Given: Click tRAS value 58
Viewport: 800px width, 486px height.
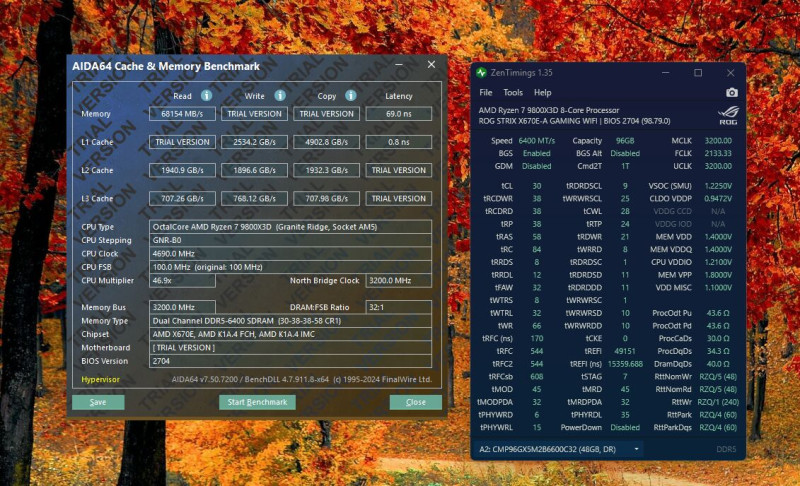Looking at the screenshot, I should (537, 237).
